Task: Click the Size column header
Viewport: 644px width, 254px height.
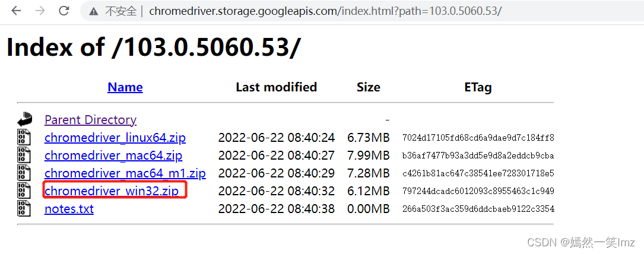Action: pos(368,87)
